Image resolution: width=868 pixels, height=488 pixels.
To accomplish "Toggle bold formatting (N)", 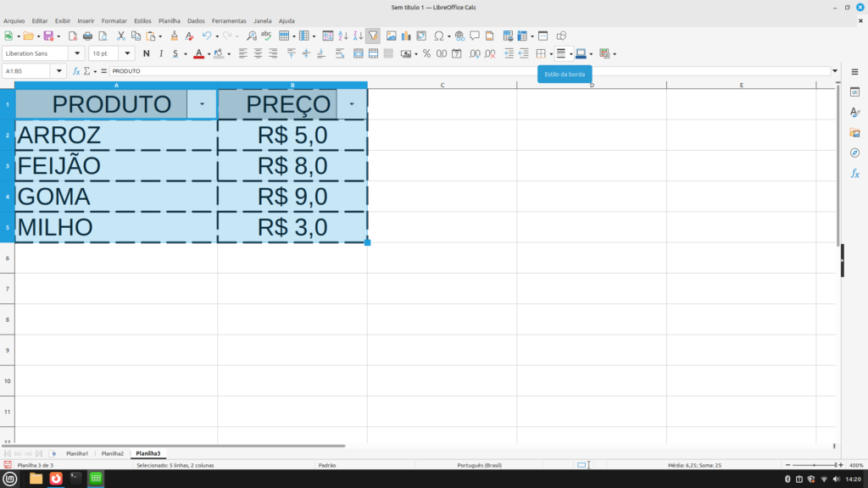I will pos(146,53).
